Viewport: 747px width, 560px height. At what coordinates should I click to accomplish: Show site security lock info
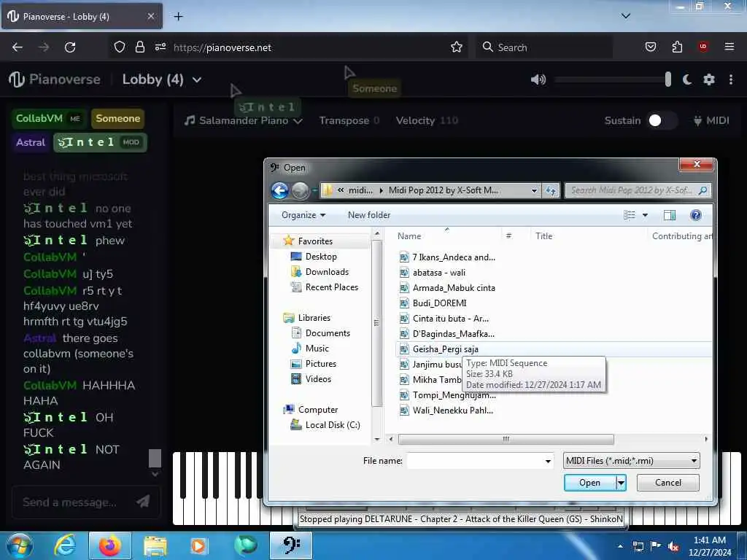(139, 47)
